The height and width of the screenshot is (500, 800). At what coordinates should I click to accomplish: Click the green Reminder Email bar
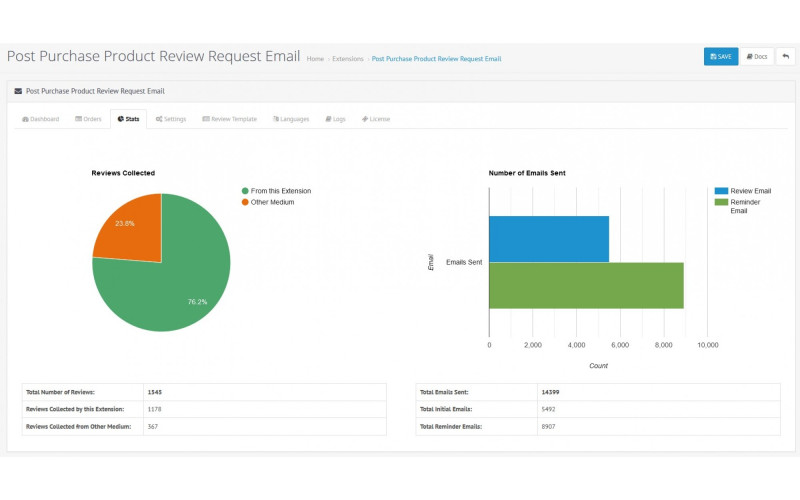pos(585,285)
